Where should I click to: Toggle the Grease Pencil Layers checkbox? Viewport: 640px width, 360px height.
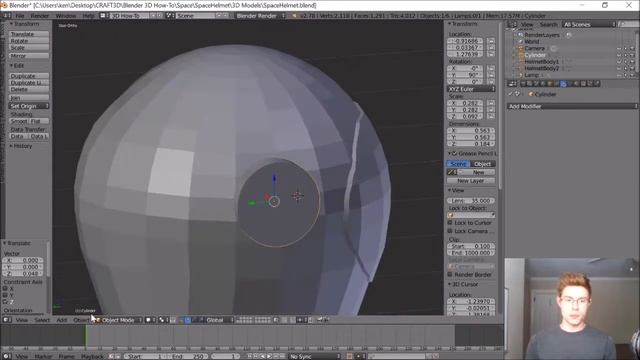coord(455,153)
